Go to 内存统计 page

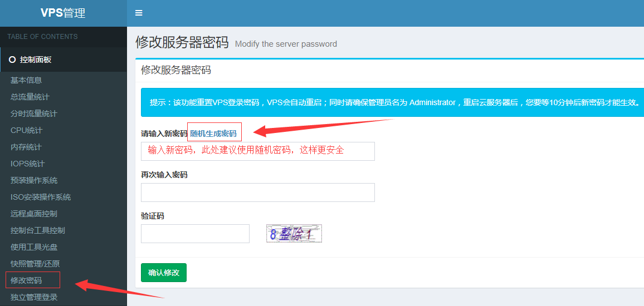pyautogui.click(x=26, y=147)
